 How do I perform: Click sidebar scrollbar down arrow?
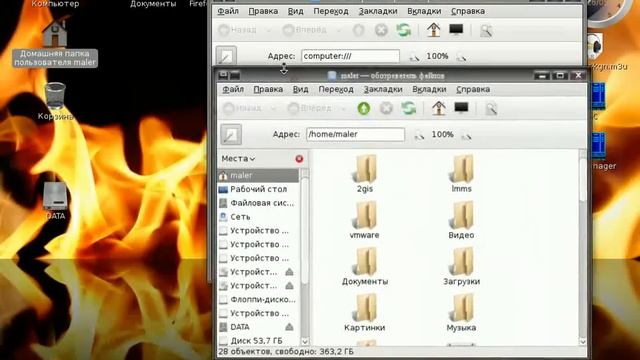pos(304,341)
